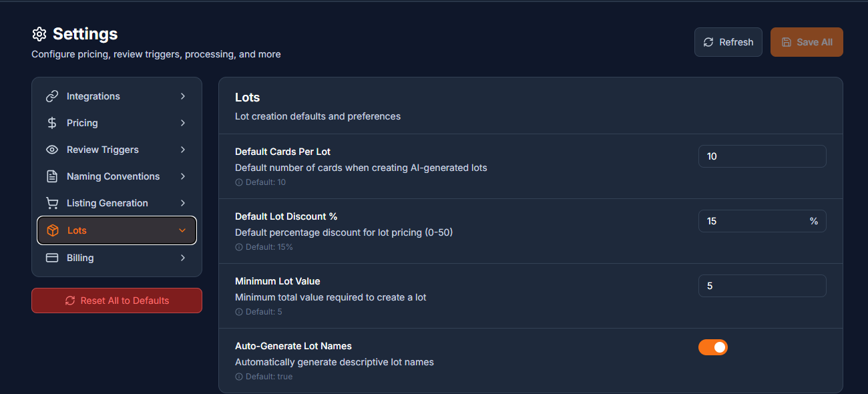Click the Billing credit card icon
Viewport: 868px width, 394px height.
[x=52, y=257]
